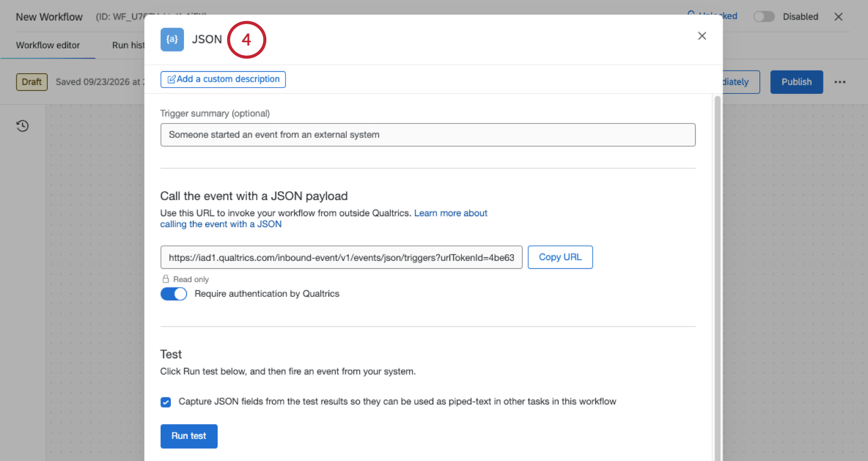Screen dimensions: 868x461
Task: Uncheck Capture JSON fields checkbox
Action: [166, 402]
